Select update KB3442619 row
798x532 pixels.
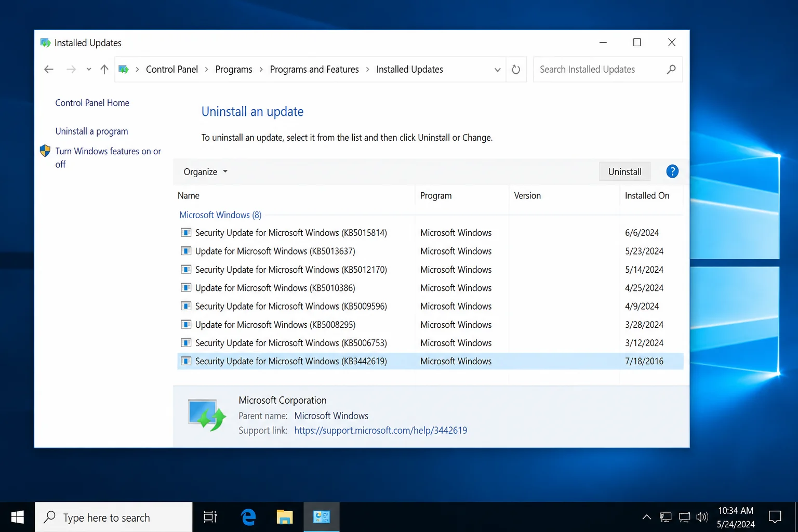point(430,361)
